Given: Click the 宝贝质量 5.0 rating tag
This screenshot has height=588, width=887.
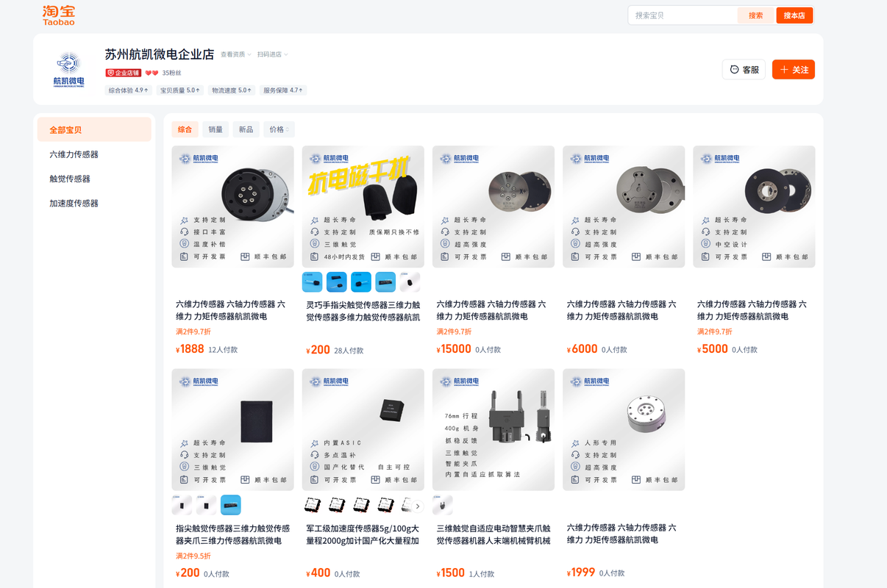Looking at the screenshot, I should (x=180, y=90).
